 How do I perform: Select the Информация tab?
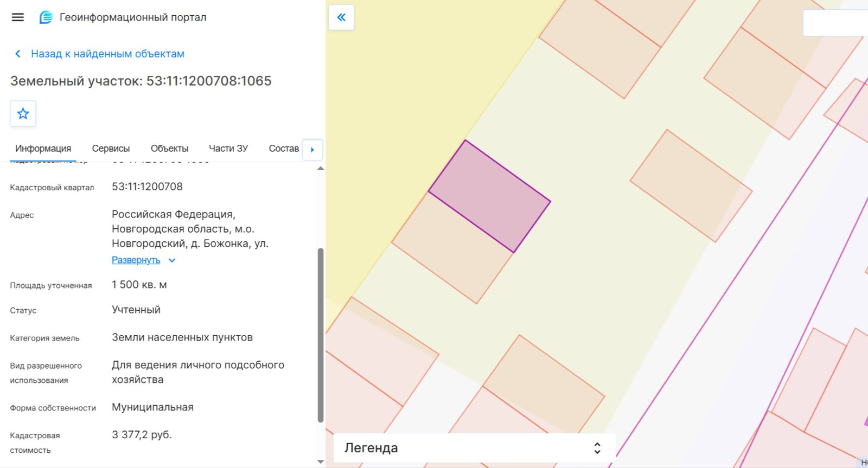(43, 149)
